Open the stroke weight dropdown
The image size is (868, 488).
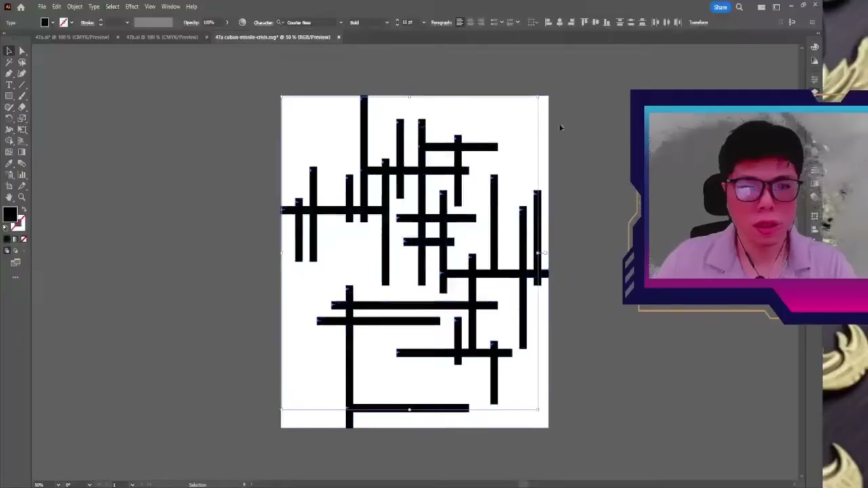tap(127, 22)
